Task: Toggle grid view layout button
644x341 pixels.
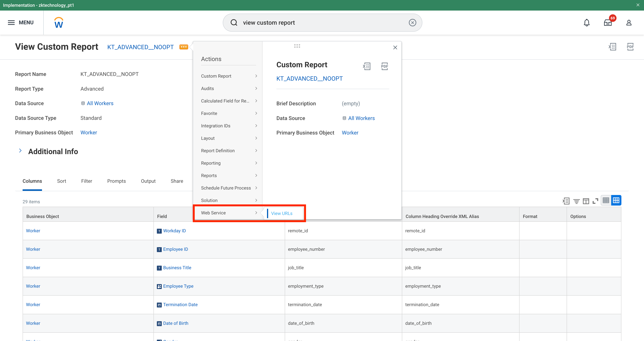Action: [616, 200]
